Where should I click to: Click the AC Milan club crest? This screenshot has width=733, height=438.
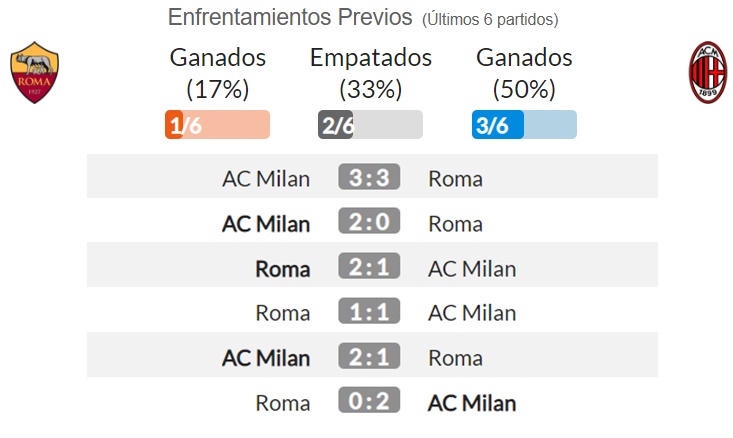coord(708,72)
